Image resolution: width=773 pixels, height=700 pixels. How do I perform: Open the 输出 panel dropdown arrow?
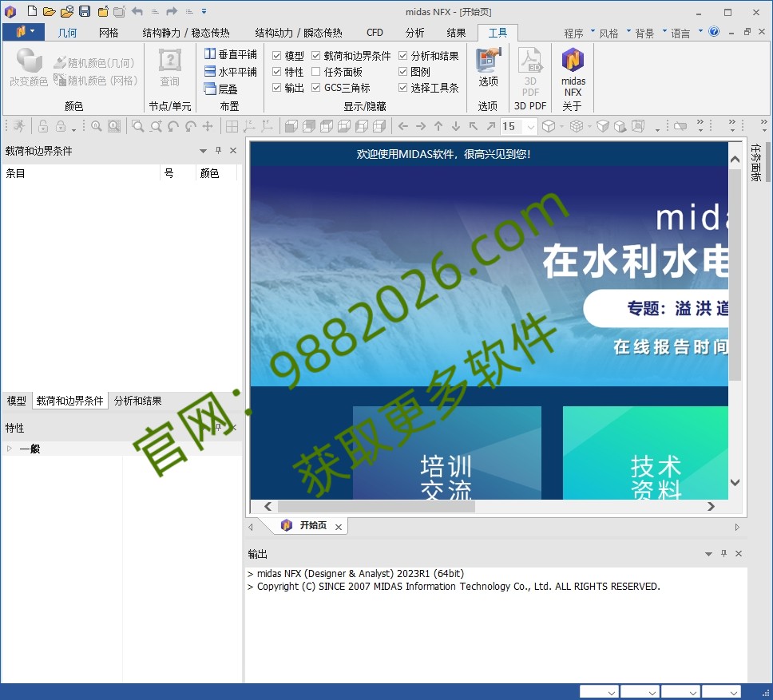click(708, 554)
